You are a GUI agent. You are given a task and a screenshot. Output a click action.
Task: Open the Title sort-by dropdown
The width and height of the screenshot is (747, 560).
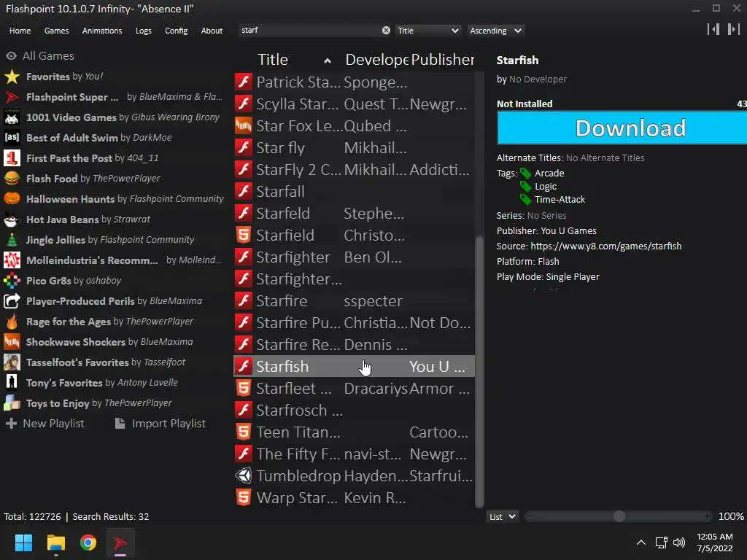coord(427,31)
